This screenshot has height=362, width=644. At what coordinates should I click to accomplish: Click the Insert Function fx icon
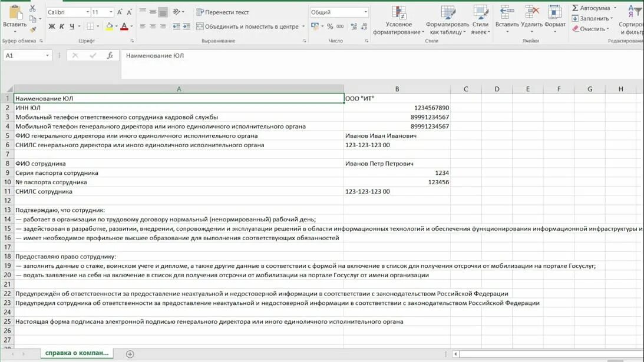(110, 55)
